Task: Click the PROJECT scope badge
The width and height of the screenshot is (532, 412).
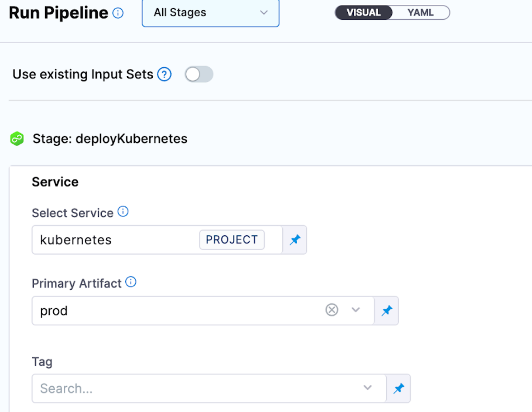Action: tap(232, 240)
